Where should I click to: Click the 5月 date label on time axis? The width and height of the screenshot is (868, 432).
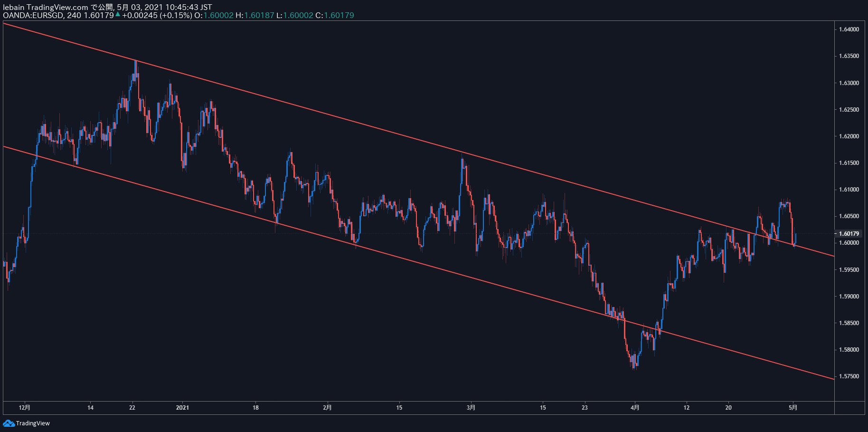click(x=793, y=408)
